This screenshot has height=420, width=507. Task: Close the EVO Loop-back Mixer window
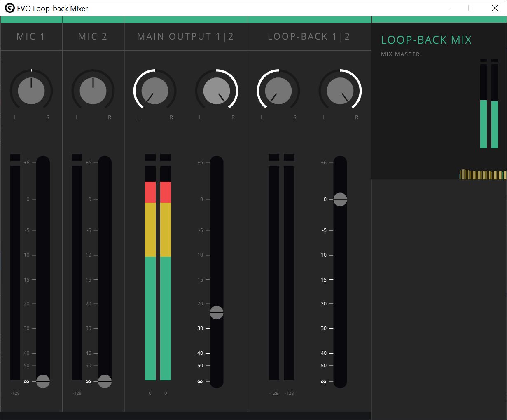495,8
